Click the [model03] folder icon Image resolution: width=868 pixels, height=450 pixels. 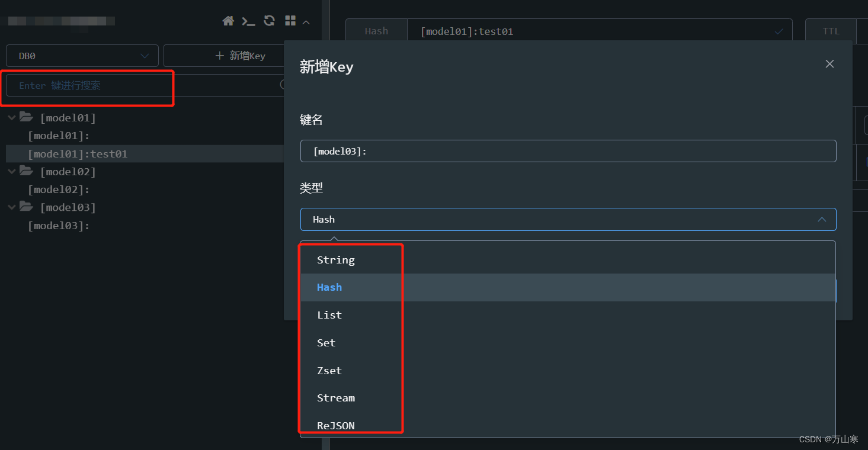click(26, 207)
